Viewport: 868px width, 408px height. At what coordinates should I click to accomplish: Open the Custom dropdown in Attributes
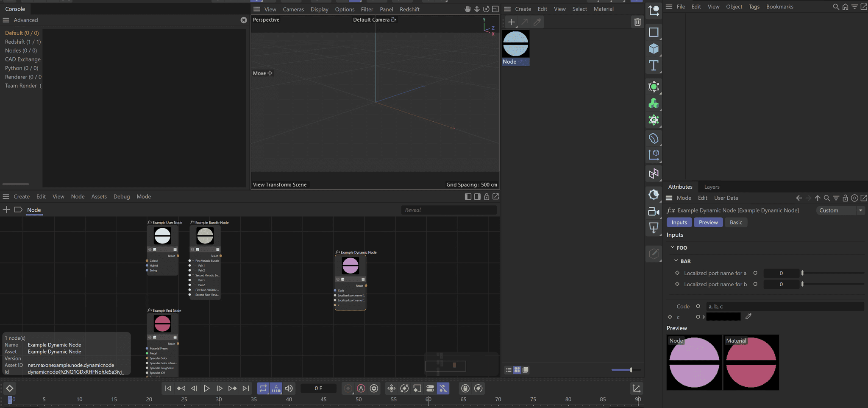[841, 210]
